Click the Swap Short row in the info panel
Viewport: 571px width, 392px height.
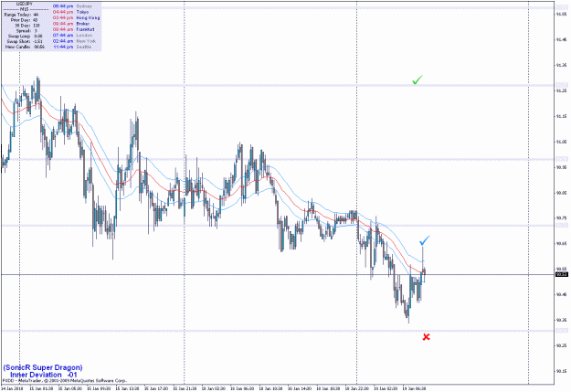25,41
